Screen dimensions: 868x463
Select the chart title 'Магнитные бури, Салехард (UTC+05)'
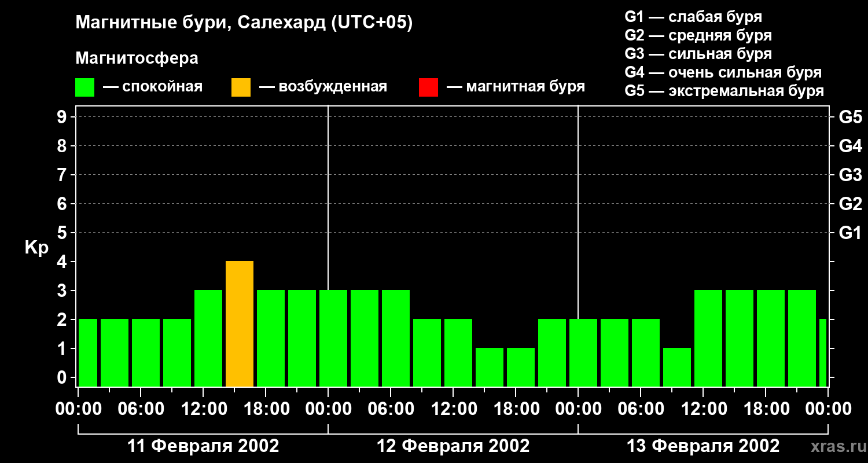tap(244, 23)
